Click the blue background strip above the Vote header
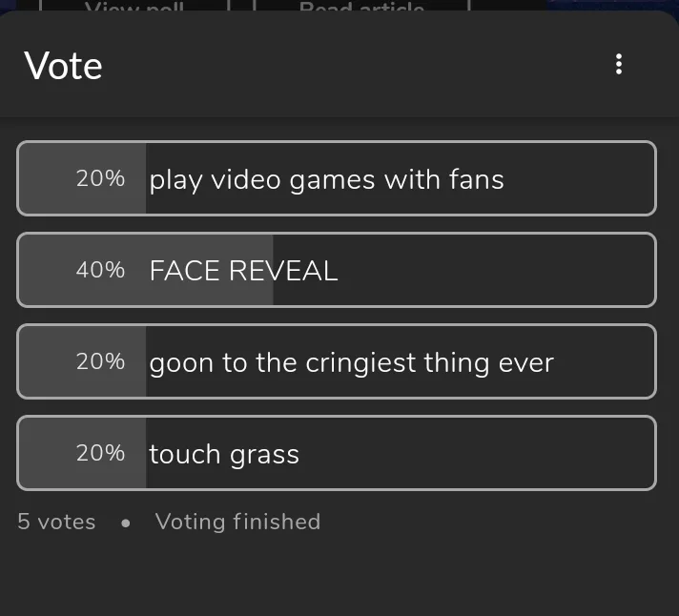Viewport: 679px width, 616px height. click(x=610, y=5)
